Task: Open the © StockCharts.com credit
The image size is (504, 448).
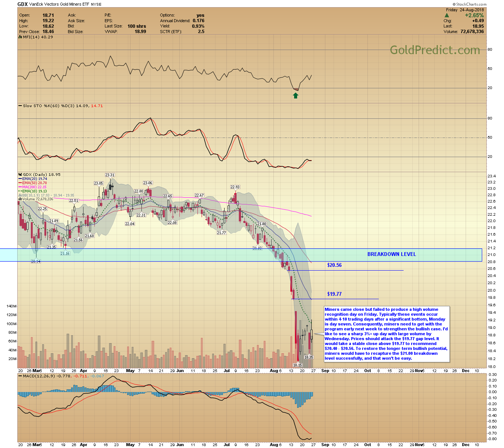Action: point(469,5)
